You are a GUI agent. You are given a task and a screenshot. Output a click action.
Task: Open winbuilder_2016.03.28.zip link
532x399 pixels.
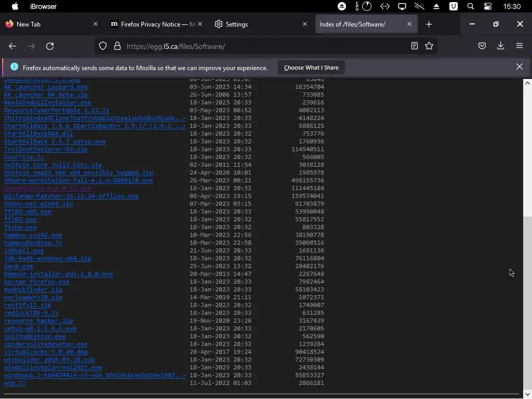tap(49, 360)
